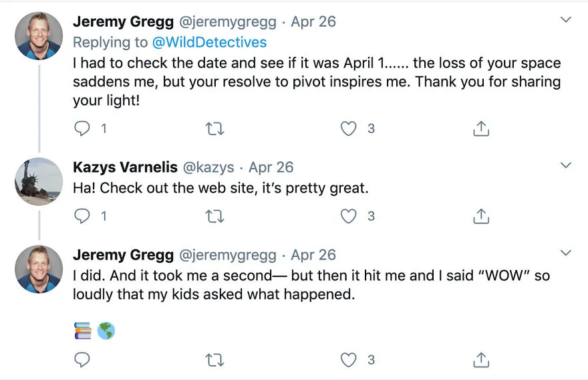588x380 pixels.
Task: Open options chevron on Kazys Varnelis tweet
Action: coord(565,165)
